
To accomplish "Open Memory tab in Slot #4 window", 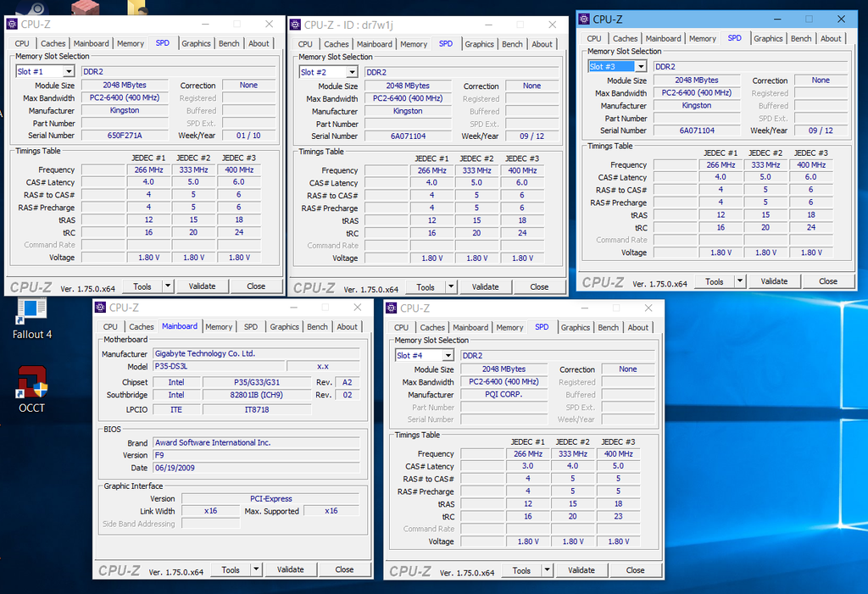I will (x=509, y=327).
